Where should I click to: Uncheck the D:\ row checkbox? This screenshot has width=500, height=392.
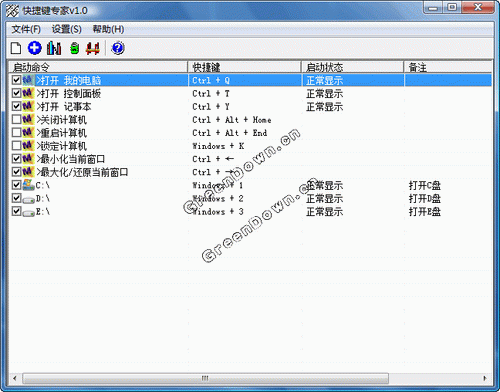[16, 198]
